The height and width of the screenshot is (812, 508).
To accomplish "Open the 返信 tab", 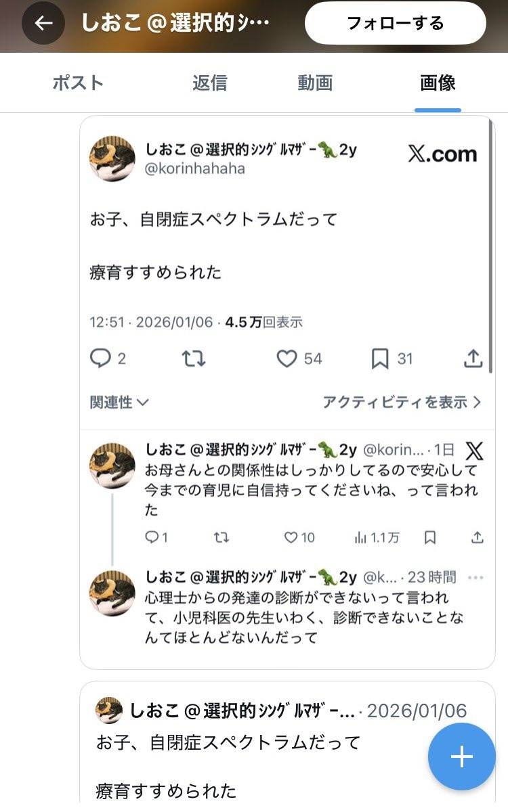I will (209, 83).
